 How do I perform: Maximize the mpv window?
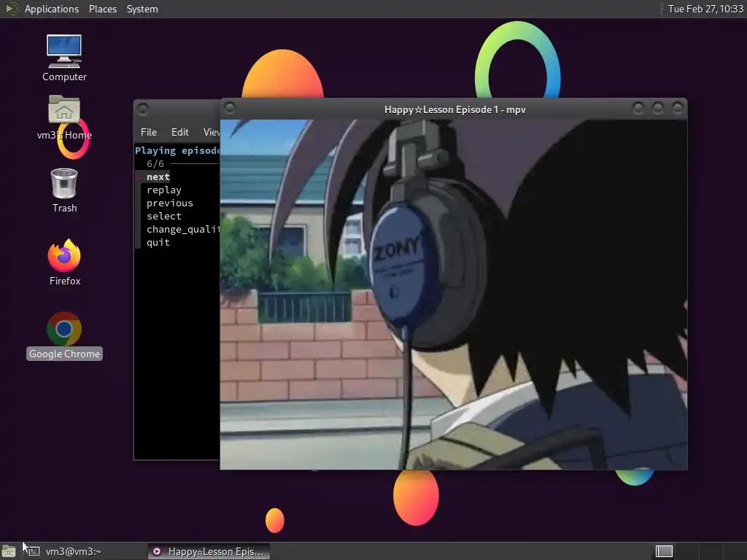(657, 109)
